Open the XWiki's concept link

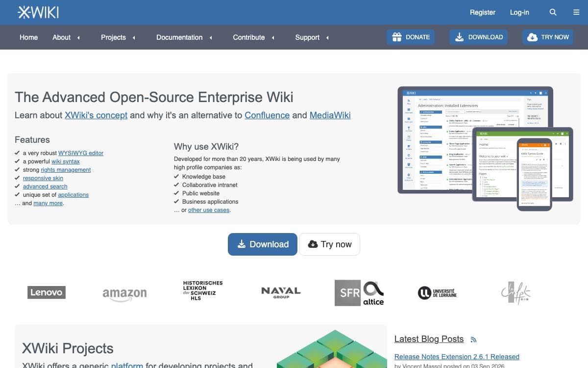(x=96, y=115)
